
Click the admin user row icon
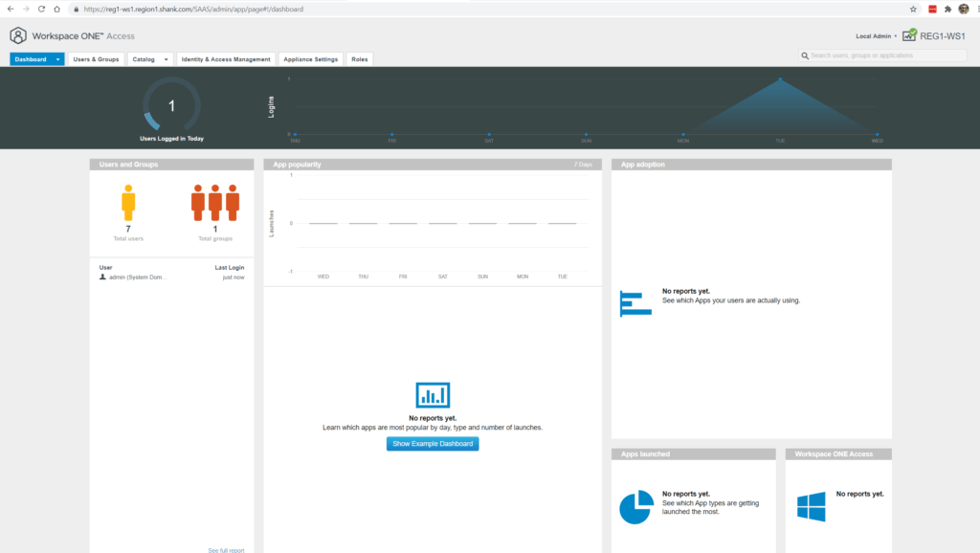[x=102, y=276]
